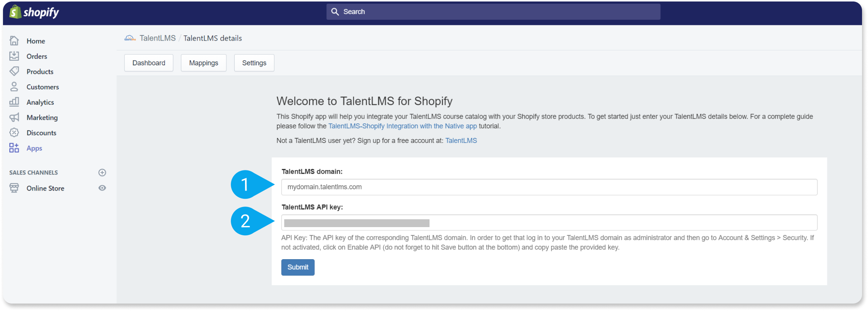Follow the TalentLMS sign up link
The height and width of the screenshot is (311, 868).
pyautogui.click(x=461, y=141)
